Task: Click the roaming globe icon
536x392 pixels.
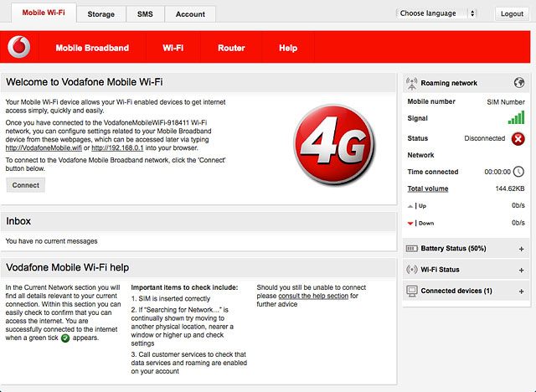Action: 519,82
